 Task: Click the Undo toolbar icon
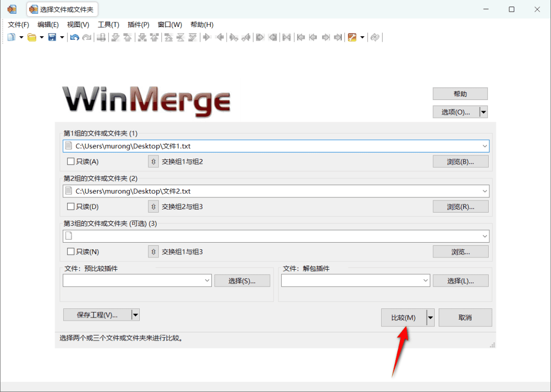point(74,37)
